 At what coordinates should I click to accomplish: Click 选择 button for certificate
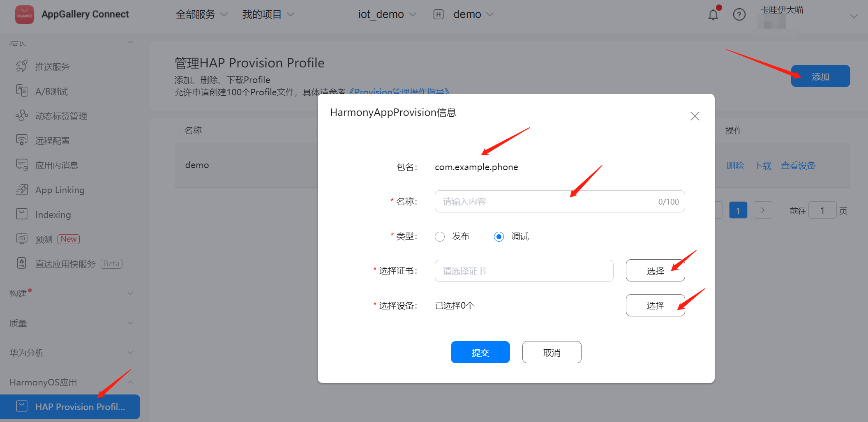click(x=655, y=270)
